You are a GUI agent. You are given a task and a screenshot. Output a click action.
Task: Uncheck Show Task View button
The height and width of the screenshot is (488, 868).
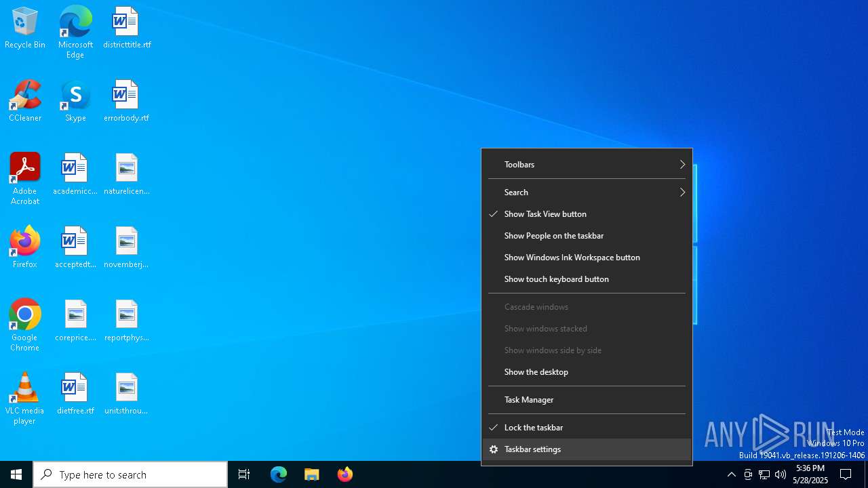587,214
